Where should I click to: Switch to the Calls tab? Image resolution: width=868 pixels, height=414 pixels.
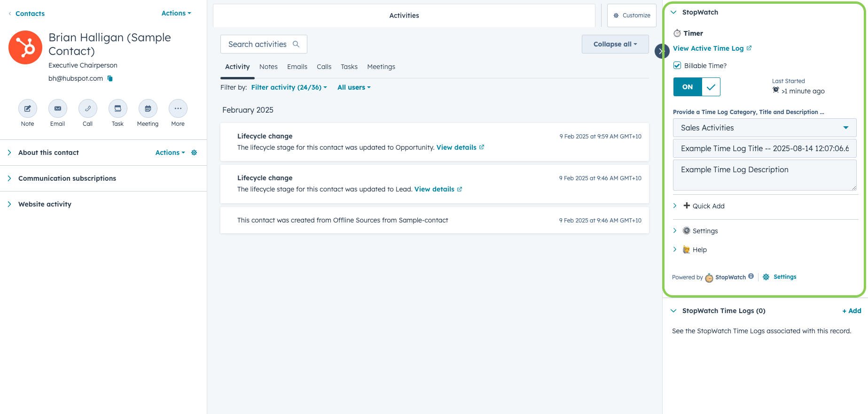click(324, 67)
